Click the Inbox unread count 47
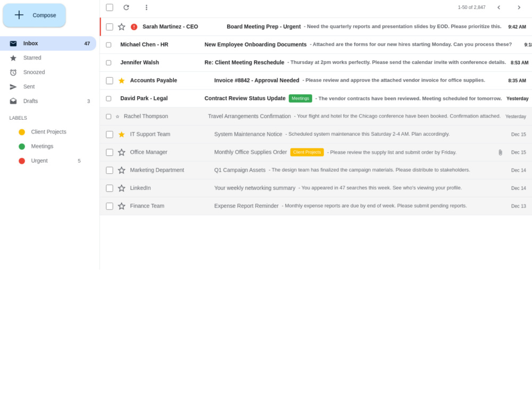532x399 pixels. (87, 44)
